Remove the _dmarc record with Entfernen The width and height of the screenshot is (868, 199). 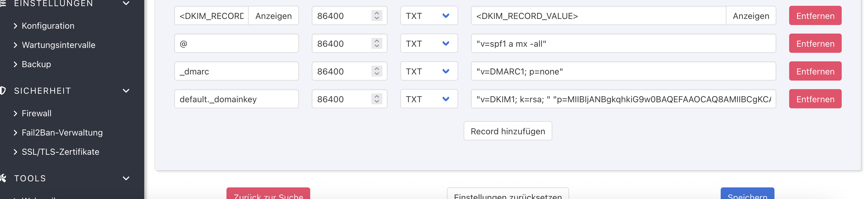815,71
